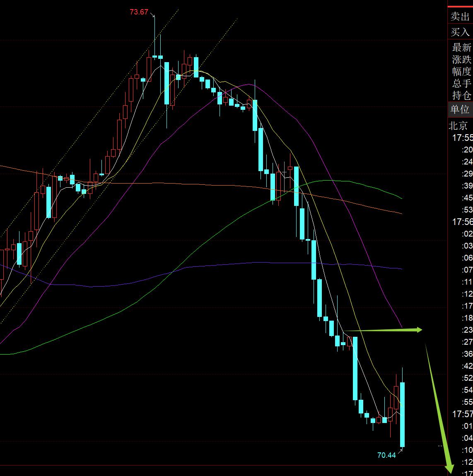Click the 73.67 high price marker
Viewport: 473px width, 476px height.
(x=139, y=12)
